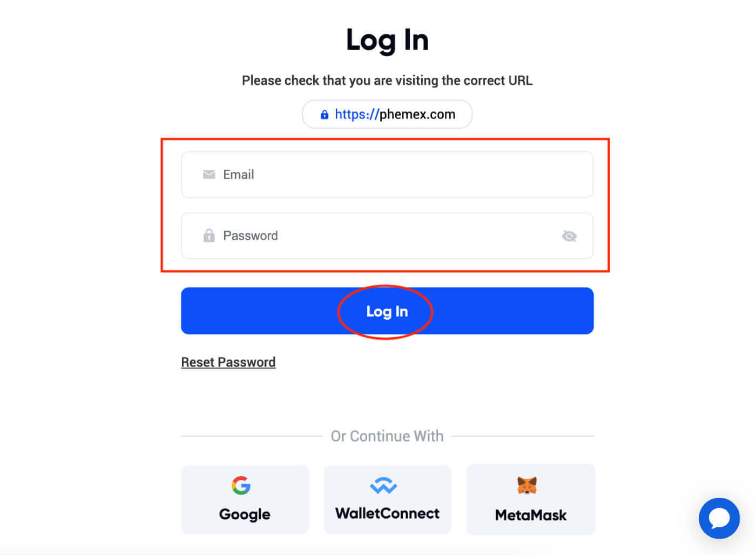Expand the MetaMask continue option
The height and width of the screenshot is (555, 756).
point(530,498)
